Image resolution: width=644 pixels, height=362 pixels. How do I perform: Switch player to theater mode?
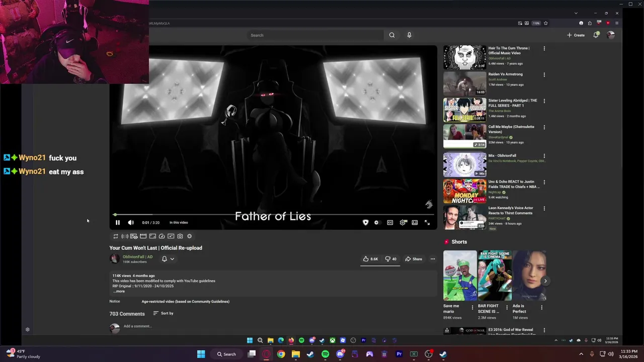click(x=415, y=222)
